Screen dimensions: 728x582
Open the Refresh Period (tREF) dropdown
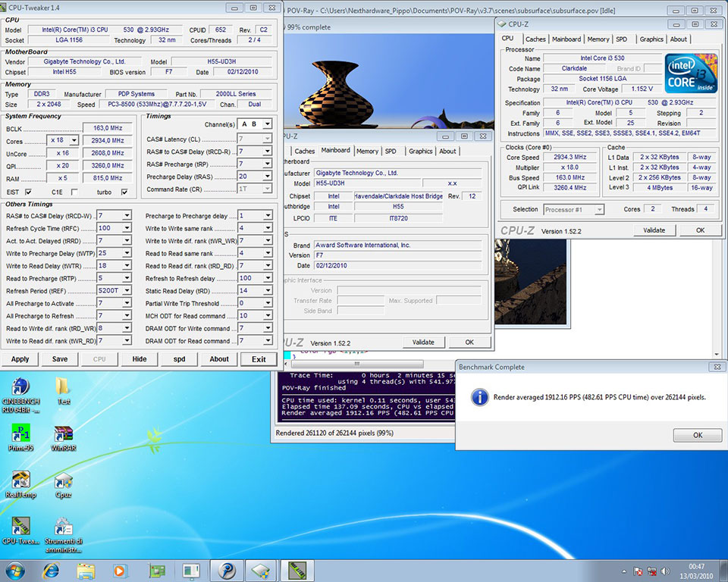(127, 290)
